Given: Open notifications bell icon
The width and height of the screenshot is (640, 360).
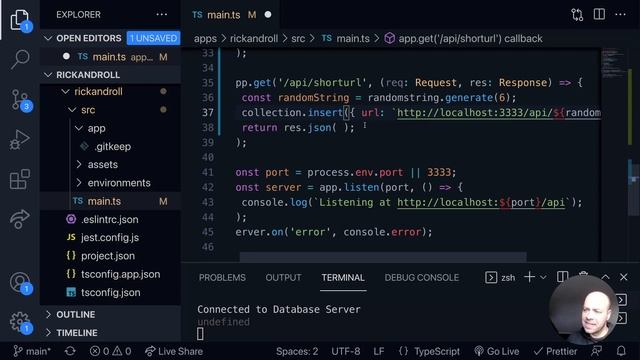Looking at the screenshot, I should pos(621,351).
